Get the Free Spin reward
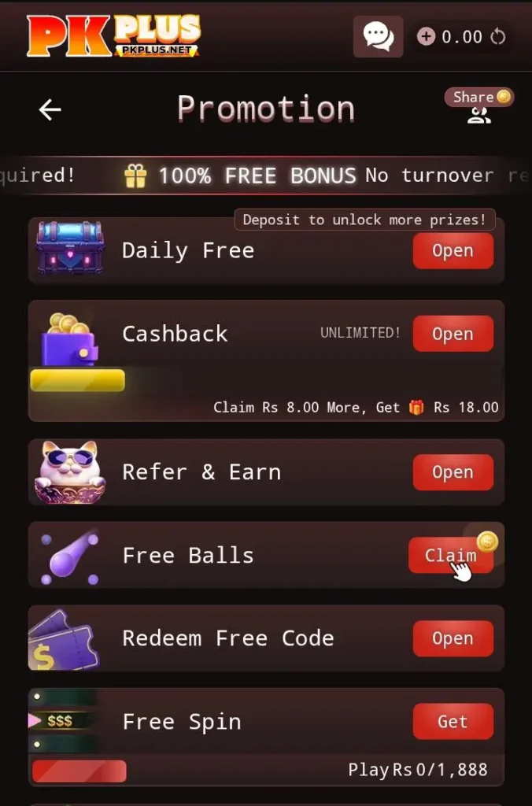Viewport: 532px width, 806px height. point(453,721)
